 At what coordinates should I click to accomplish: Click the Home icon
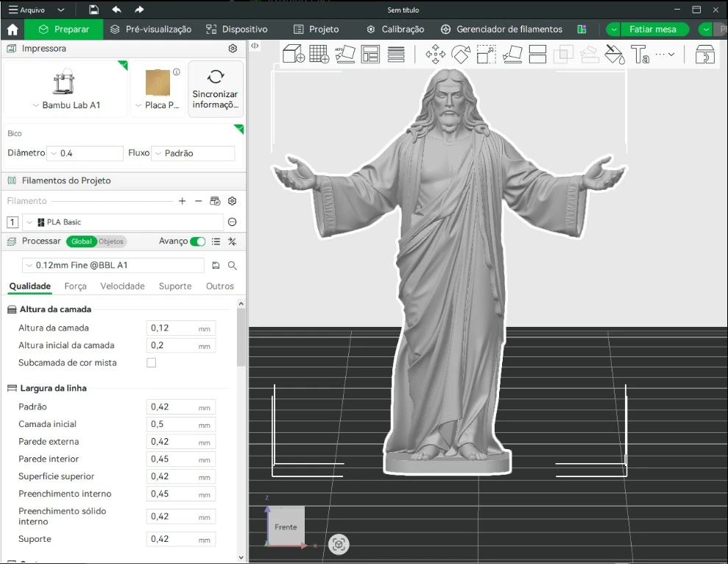coord(13,29)
